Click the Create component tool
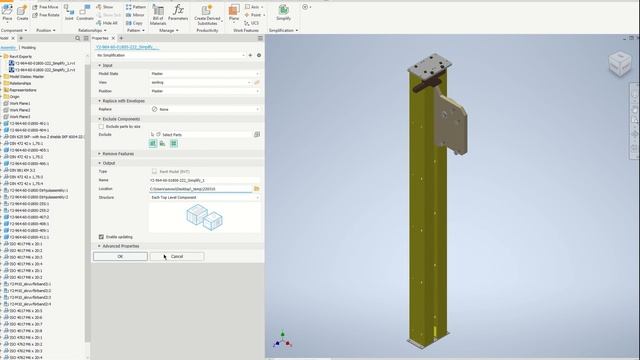Image resolution: width=640 pixels, height=360 pixels. coord(22,13)
